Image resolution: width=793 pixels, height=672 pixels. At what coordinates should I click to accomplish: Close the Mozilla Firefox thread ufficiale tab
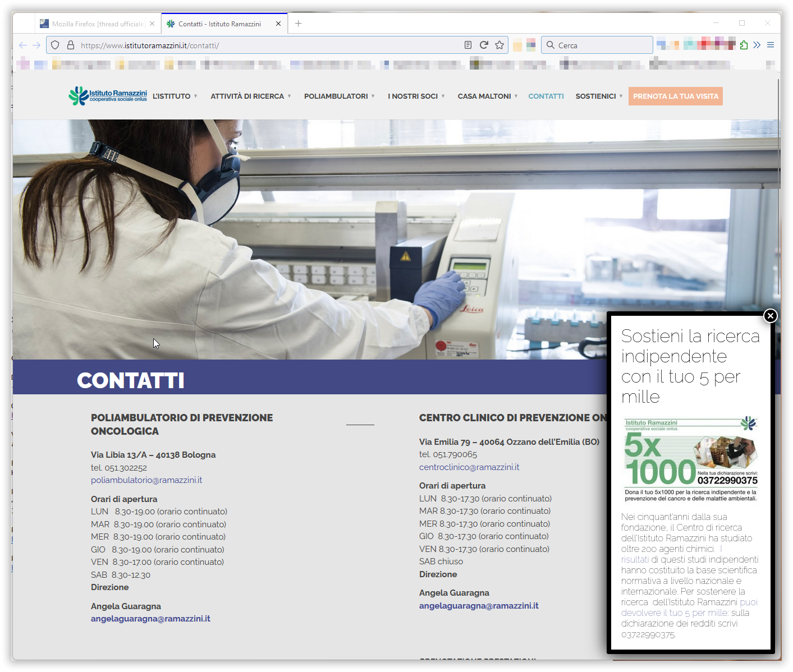click(152, 24)
